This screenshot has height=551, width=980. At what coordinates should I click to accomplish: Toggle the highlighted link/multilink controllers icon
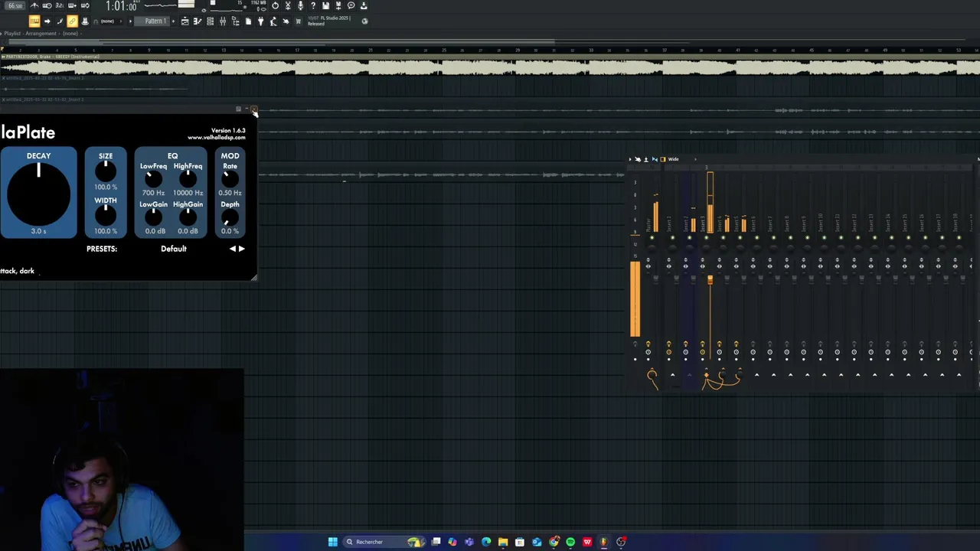[x=72, y=21]
